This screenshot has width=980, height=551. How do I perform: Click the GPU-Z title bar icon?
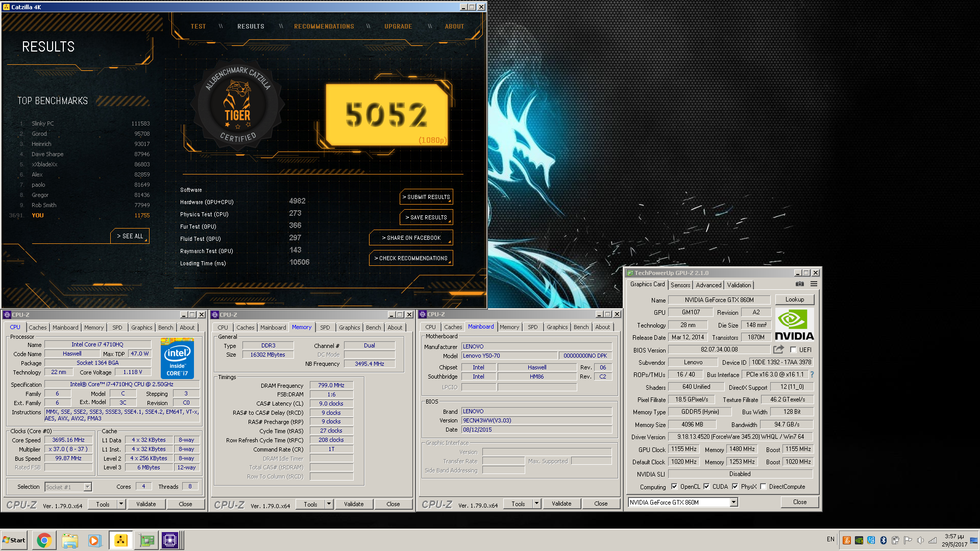coord(630,273)
